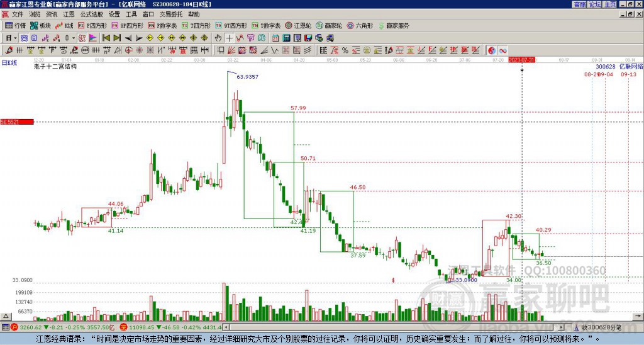Image resolution: width=644 pixels, height=345 pixels.
Task: Open the 9P四方形 tool
Action: tap(127, 25)
